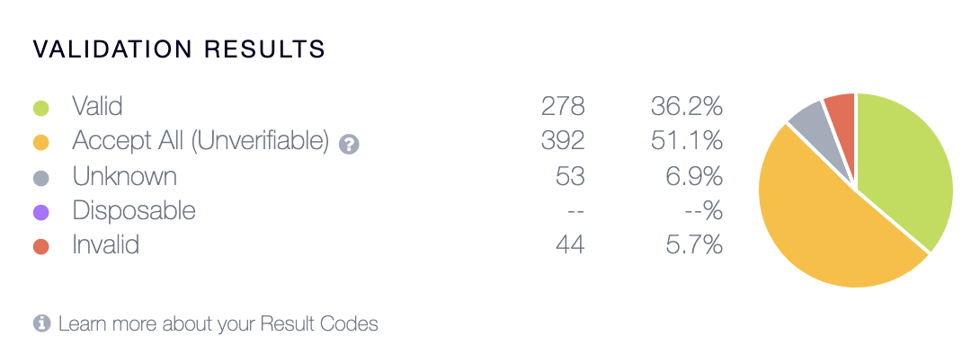The height and width of the screenshot is (363, 980).
Task: Select the Invalid result label
Action: (105, 244)
